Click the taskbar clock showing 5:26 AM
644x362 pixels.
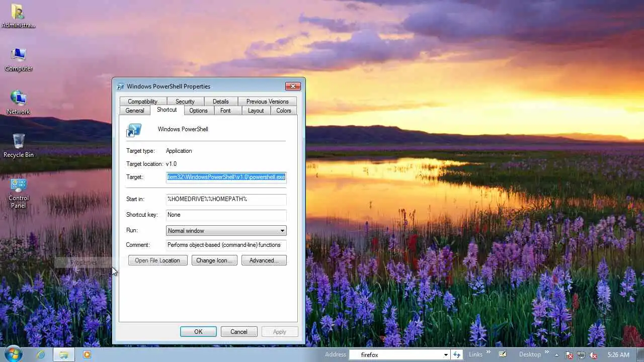[x=618, y=355]
